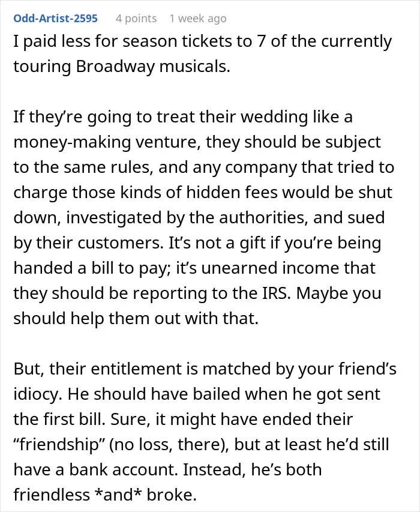The height and width of the screenshot is (512, 420).
Task: Click the sentence 'Maybe you should help them out'
Action: (197, 306)
